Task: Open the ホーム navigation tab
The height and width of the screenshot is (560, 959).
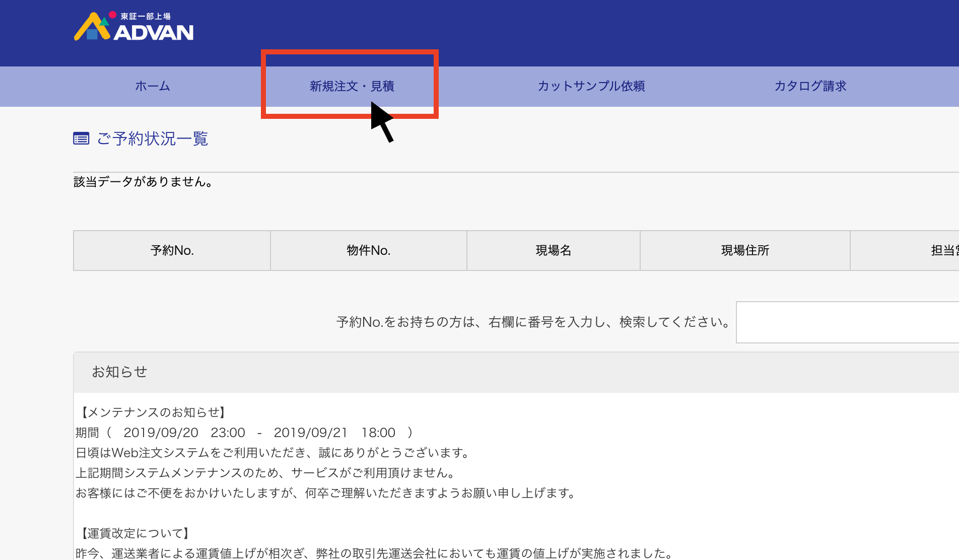Action: tap(153, 86)
